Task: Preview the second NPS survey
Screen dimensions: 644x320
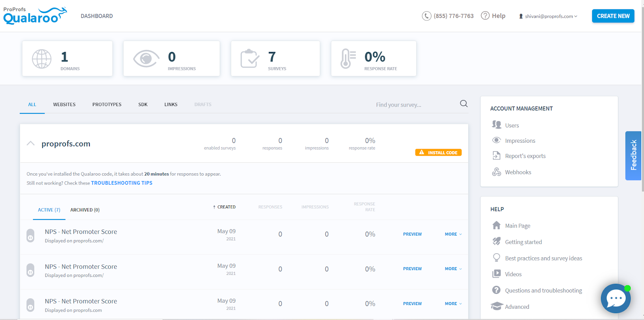Action: click(x=413, y=269)
